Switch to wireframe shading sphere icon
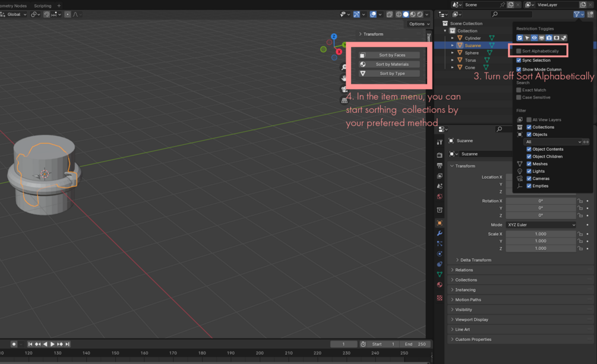 click(x=399, y=14)
